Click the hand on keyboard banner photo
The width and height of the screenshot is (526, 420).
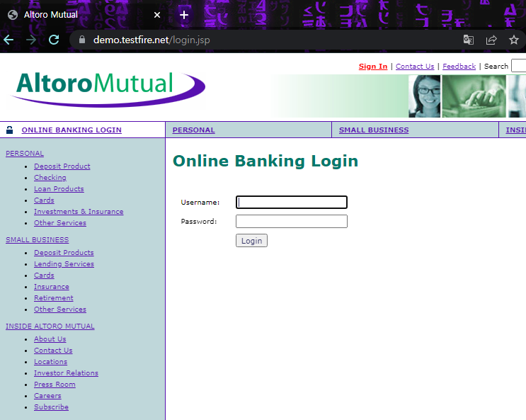point(474,96)
